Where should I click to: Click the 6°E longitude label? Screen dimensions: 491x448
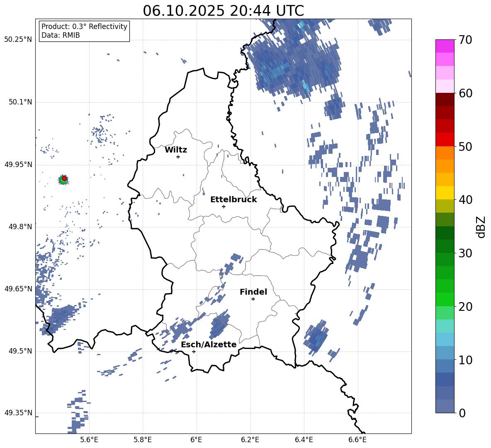(x=196, y=440)
